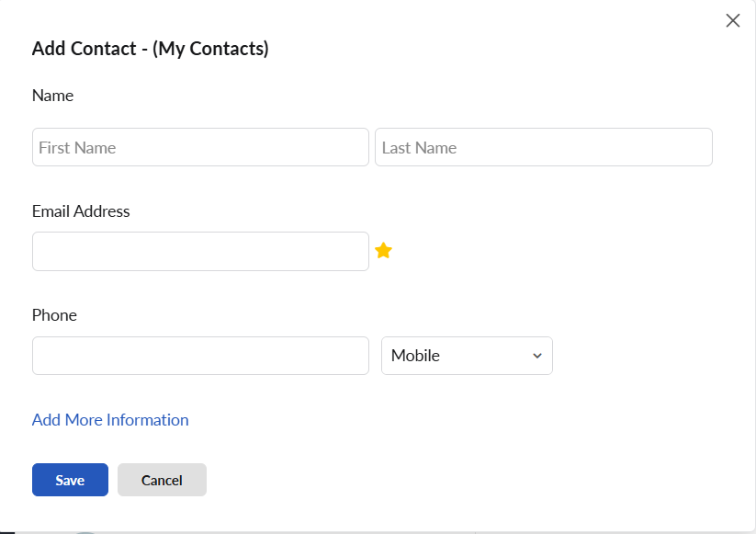Focus the First Name field
Viewport: 756px width, 534px height.
point(200,147)
